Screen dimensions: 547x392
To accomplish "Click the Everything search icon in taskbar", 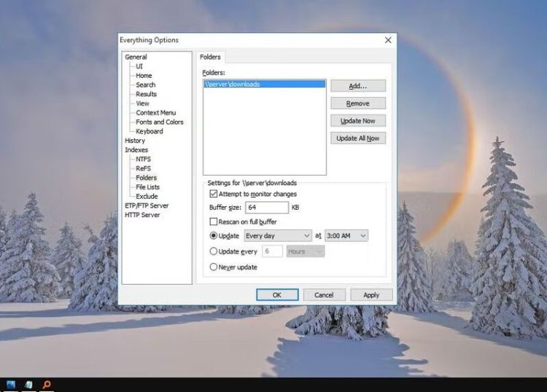I will [x=47, y=384].
